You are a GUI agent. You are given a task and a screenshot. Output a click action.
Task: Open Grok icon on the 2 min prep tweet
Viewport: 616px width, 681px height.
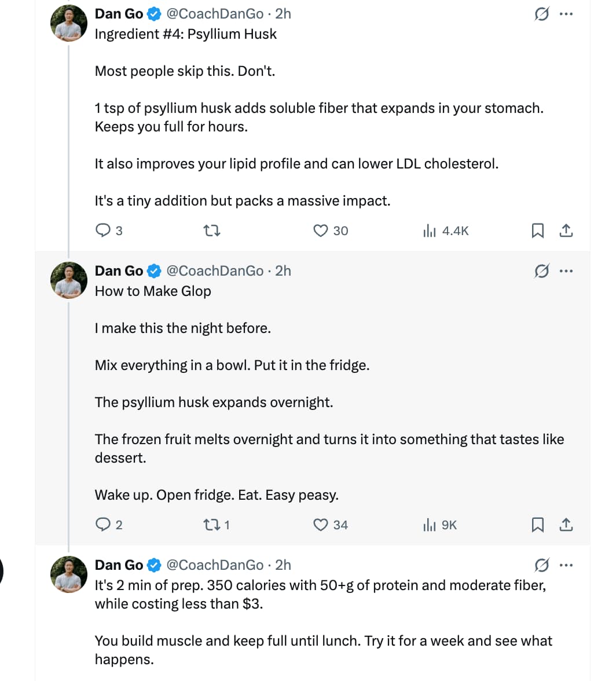[541, 565]
